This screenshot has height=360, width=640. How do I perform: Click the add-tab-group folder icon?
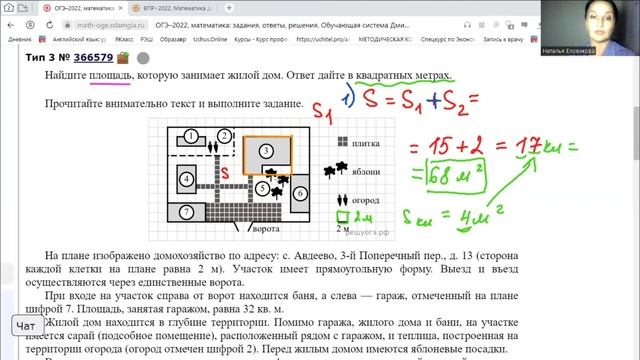(x=23, y=7)
